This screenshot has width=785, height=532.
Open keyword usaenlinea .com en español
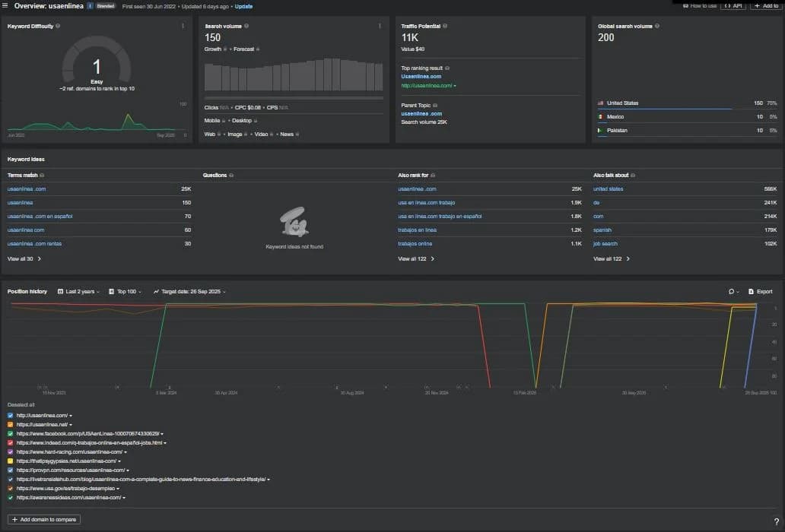(x=40, y=217)
